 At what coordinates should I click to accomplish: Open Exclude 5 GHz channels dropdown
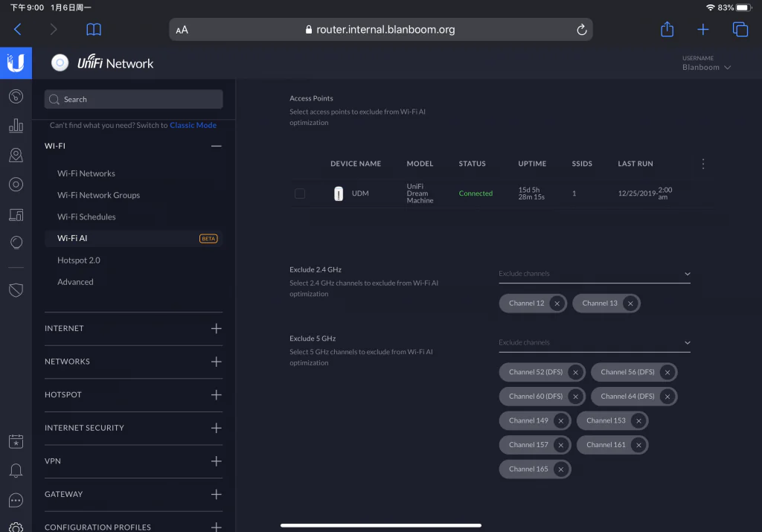pyautogui.click(x=595, y=343)
